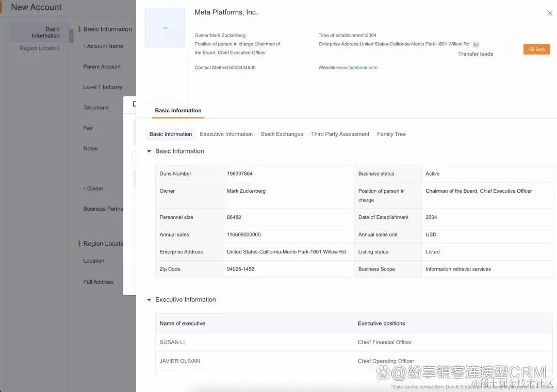Open Third Party Assessment tab

[x=340, y=134]
